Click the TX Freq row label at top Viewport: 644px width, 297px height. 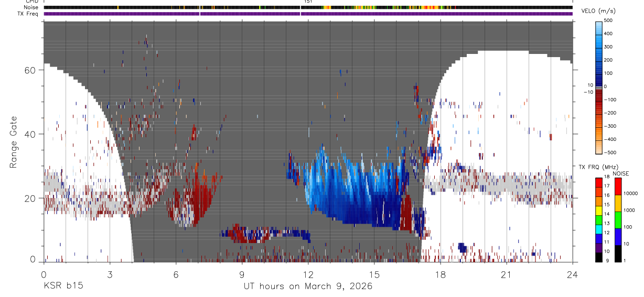click(x=29, y=14)
